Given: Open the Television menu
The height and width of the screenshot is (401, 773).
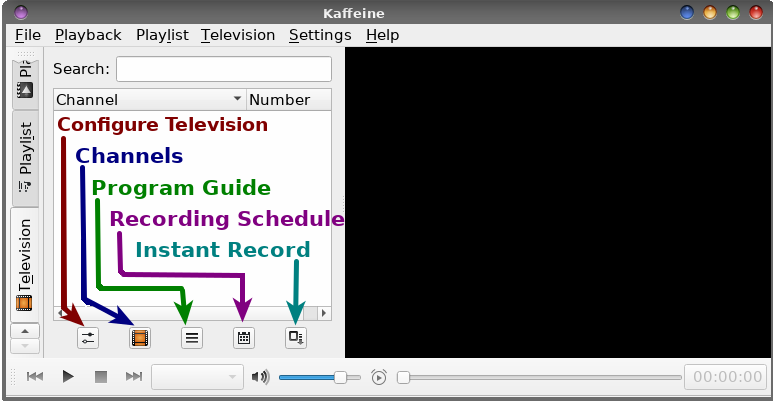Looking at the screenshot, I should 238,35.
